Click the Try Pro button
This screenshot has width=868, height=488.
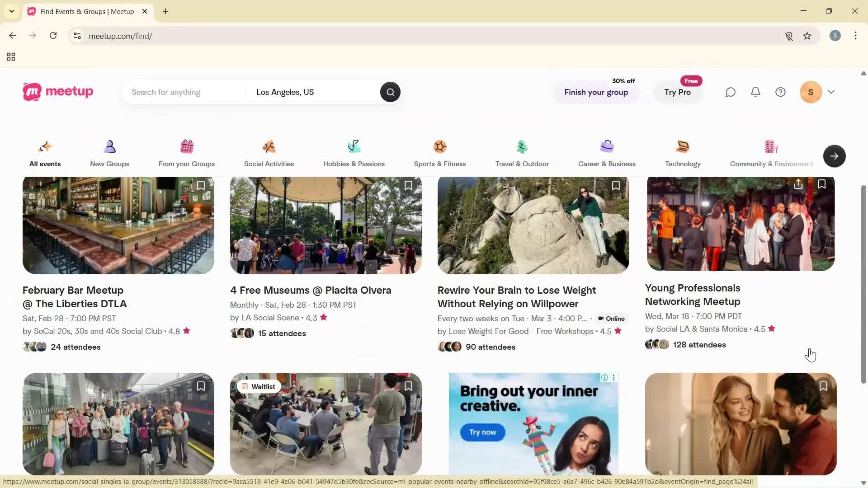click(x=677, y=92)
